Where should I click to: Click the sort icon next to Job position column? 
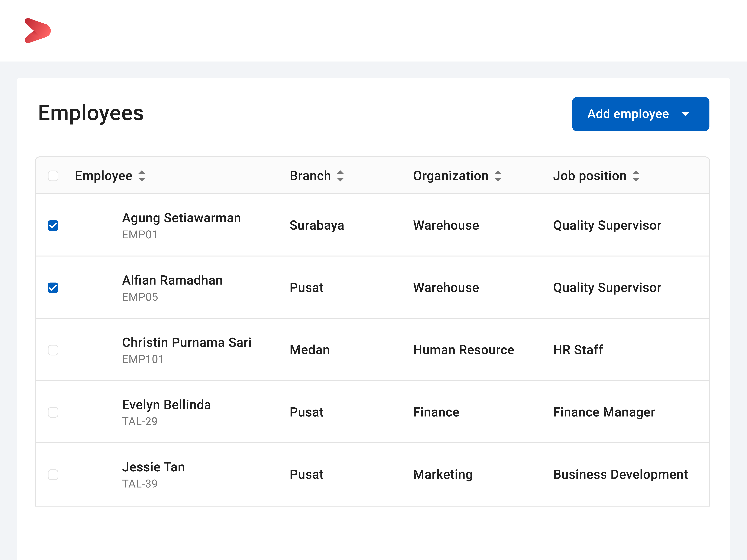coord(636,176)
